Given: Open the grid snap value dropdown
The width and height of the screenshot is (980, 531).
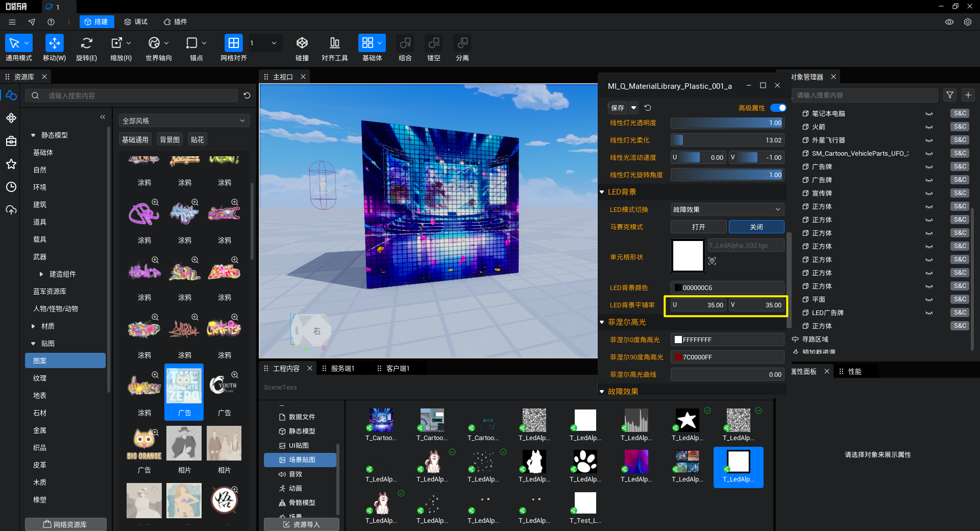Looking at the screenshot, I should coord(274,43).
